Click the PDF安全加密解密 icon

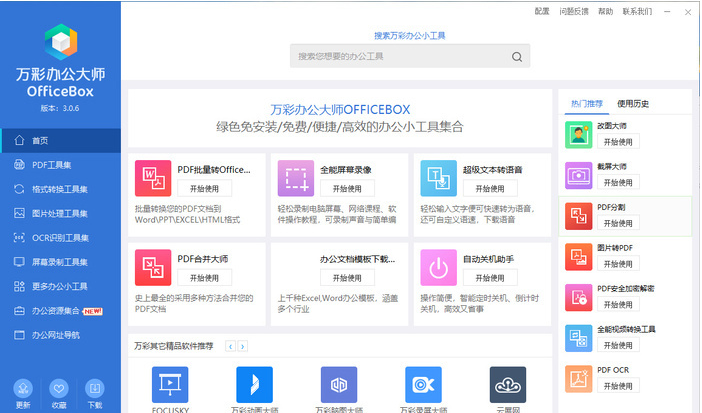click(578, 297)
